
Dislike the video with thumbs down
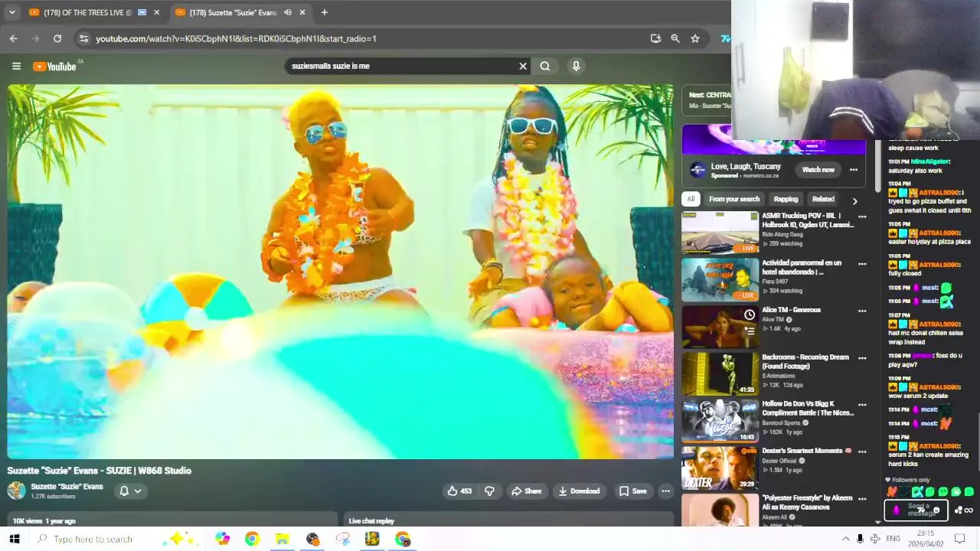point(489,491)
